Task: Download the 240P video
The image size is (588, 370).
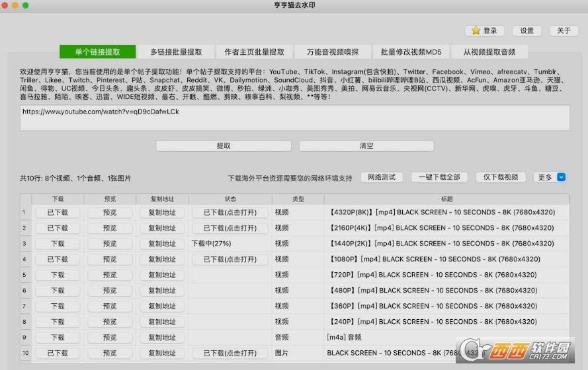Action: click(58, 322)
